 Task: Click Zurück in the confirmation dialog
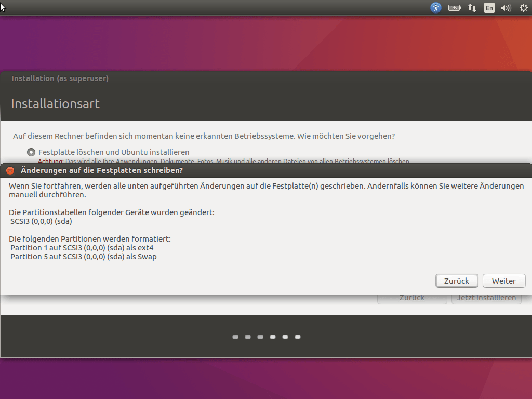[457, 281]
